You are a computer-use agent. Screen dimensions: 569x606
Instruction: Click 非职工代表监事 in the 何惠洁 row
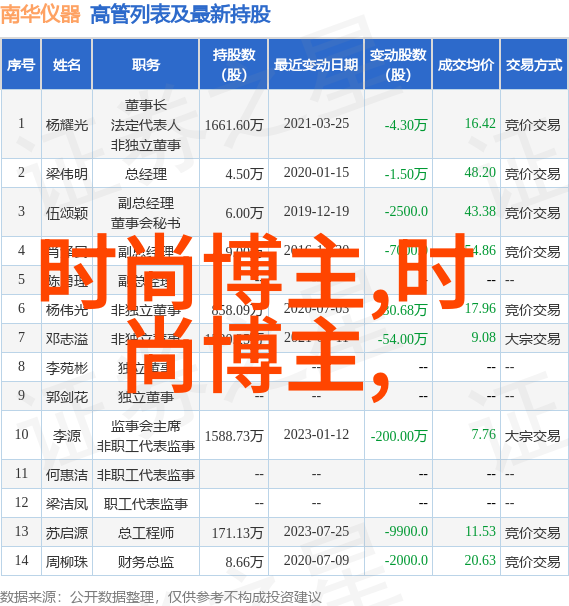146,475
